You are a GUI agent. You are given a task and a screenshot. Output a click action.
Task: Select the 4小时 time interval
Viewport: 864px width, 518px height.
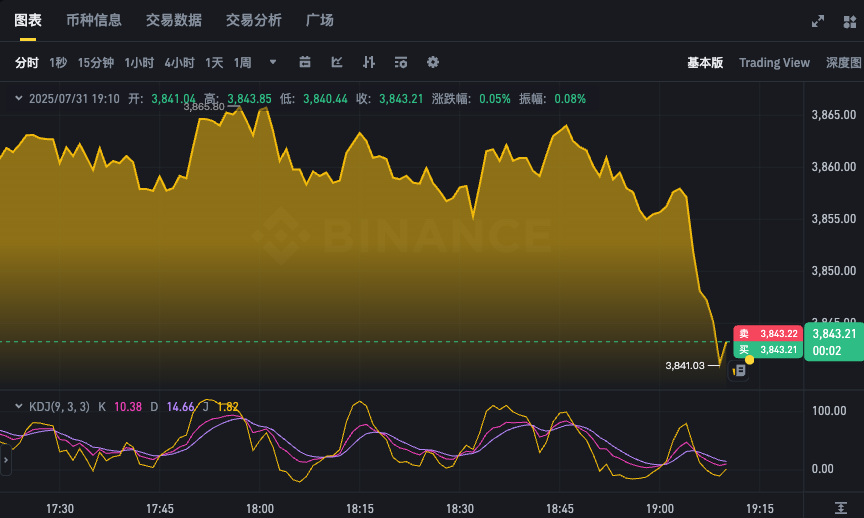[x=179, y=62]
